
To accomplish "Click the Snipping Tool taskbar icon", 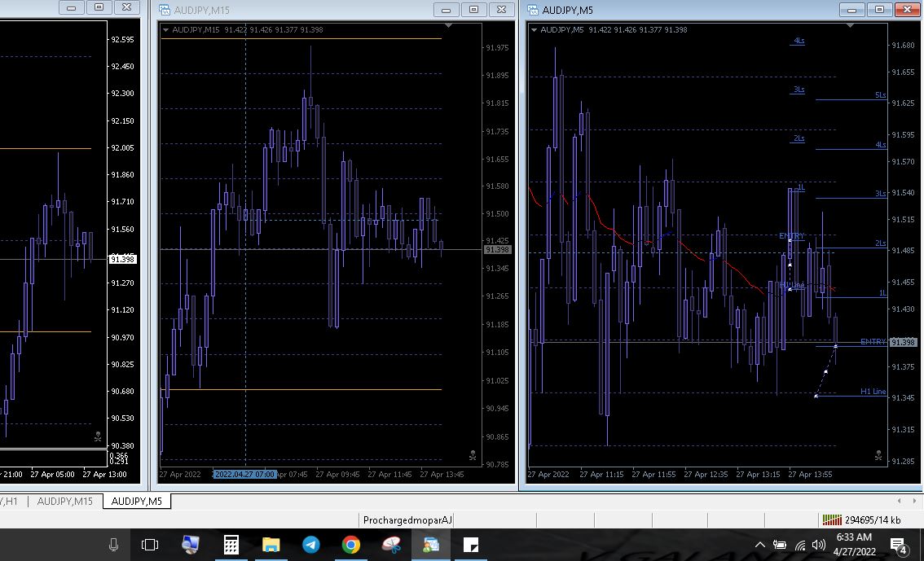I will [391, 545].
